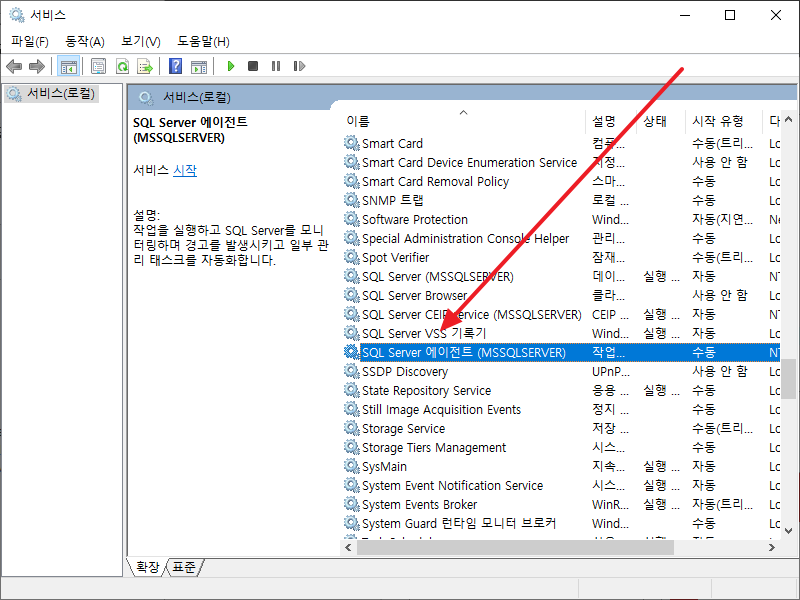Click the Stop Service square icon
The width and height of the screenshot is (800, 600).
[x=253, y=66]
